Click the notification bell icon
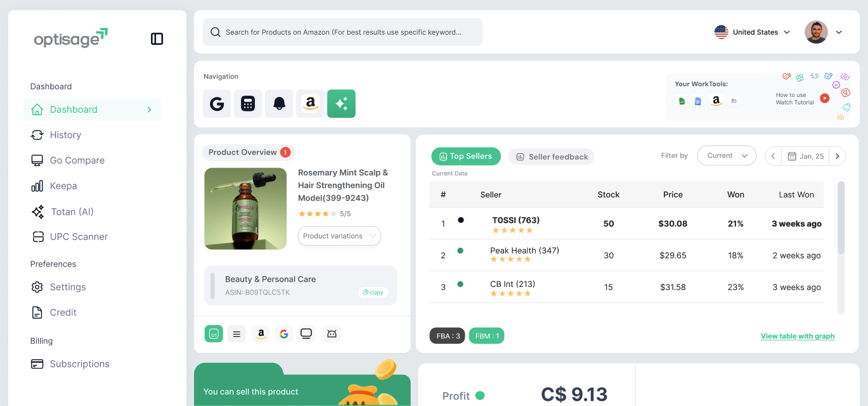868x406 pixels. point(279,104)
